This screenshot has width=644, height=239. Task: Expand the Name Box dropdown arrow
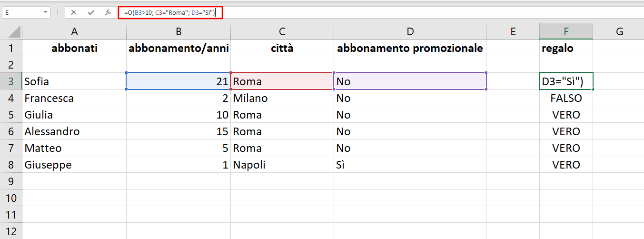46,12
